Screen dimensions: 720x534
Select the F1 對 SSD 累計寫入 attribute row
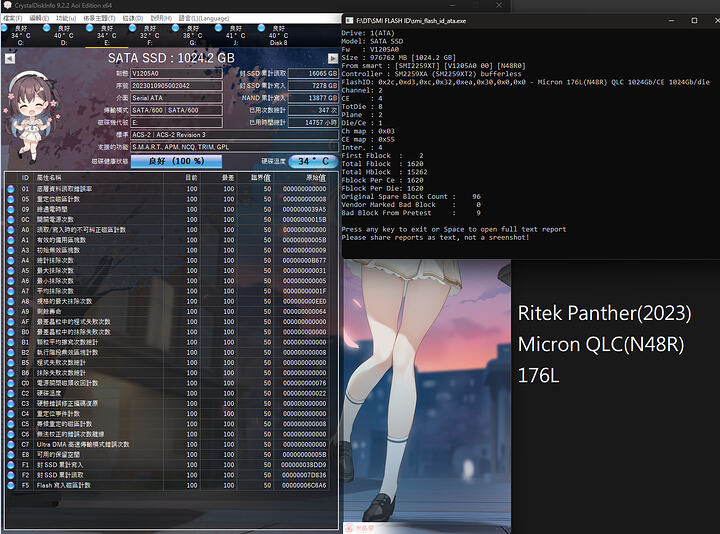167,465
